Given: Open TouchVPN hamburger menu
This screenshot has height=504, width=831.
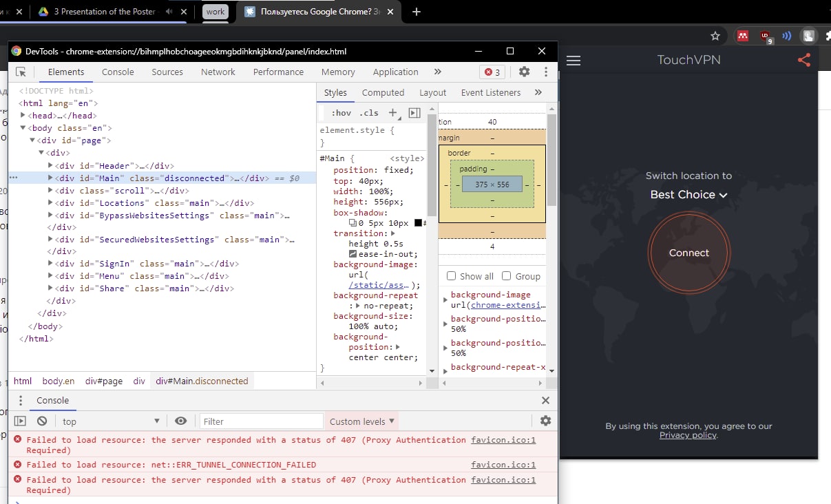Looking at the screenshot, I should point(573,61).
